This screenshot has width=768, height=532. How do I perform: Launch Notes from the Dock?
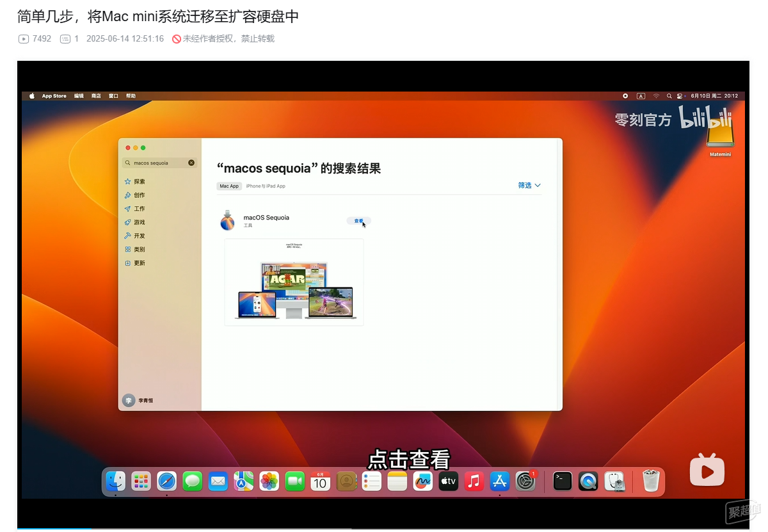pos(397,481)
